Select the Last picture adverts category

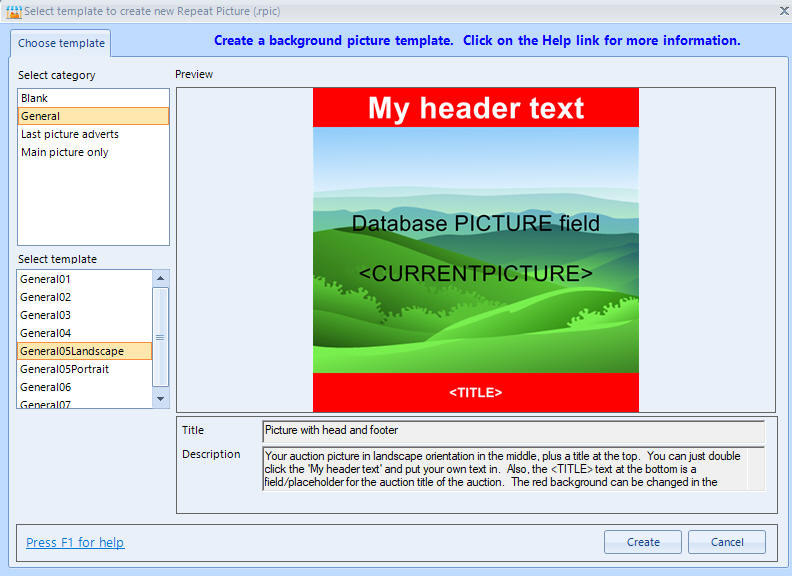tap(93, 134)
